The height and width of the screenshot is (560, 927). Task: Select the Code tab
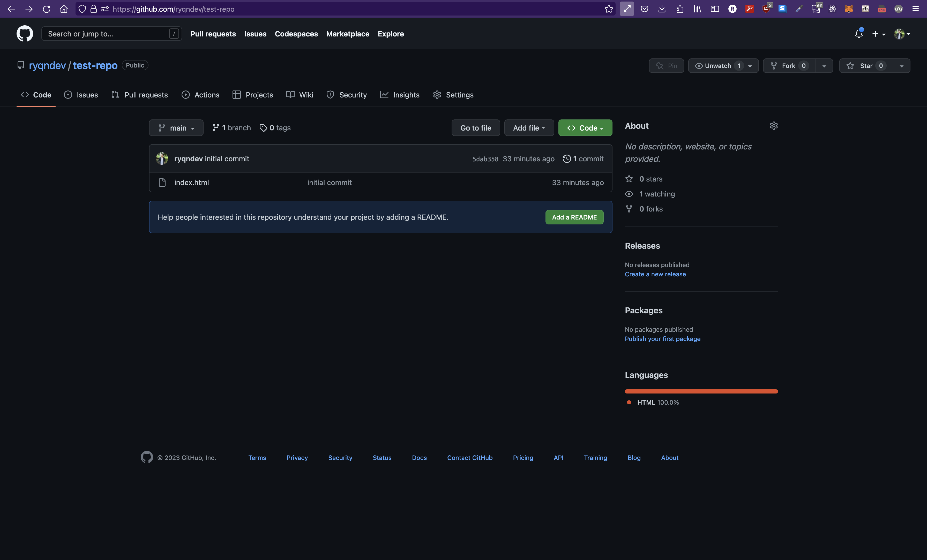tap(36, 95)
